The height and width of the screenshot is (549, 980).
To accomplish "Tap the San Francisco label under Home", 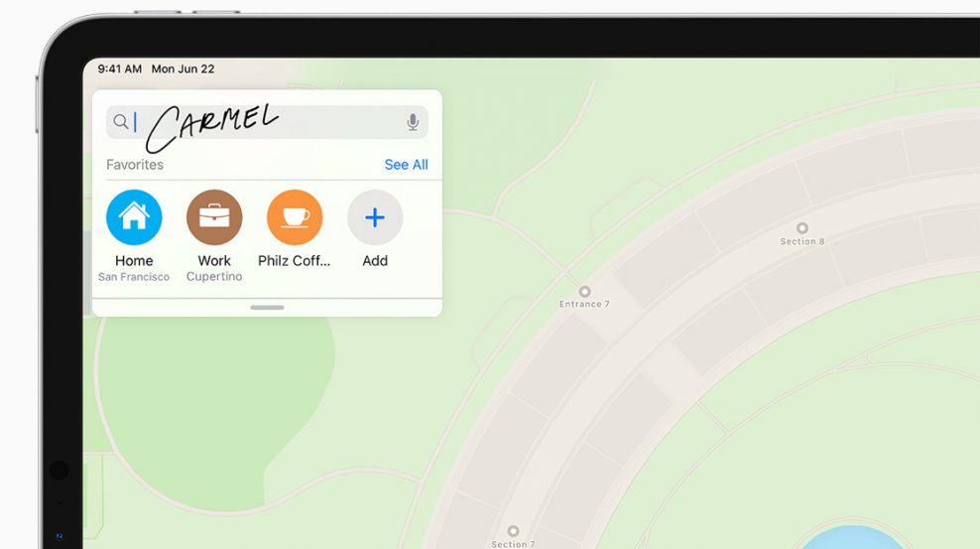I will pyautogui.click(x=134, y=276).
